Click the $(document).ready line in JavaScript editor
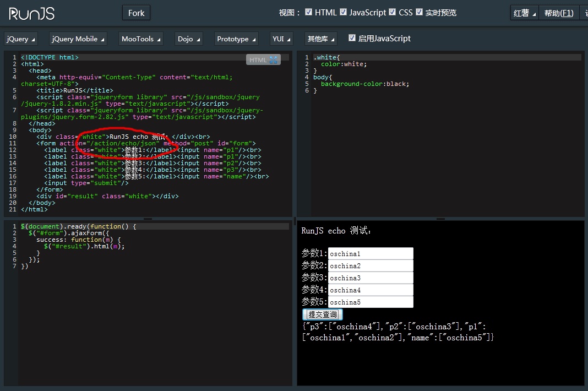 click(x=78, y=226)
